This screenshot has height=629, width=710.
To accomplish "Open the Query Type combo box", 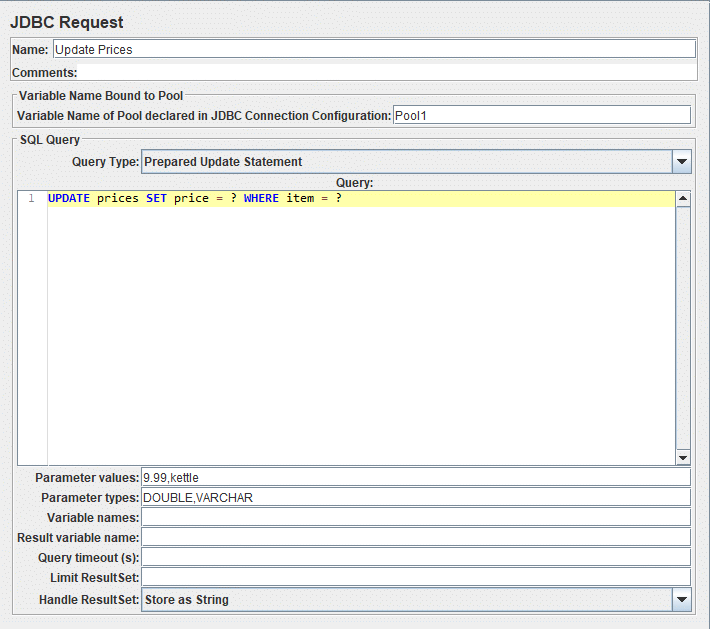I will [x=405, y=161].
